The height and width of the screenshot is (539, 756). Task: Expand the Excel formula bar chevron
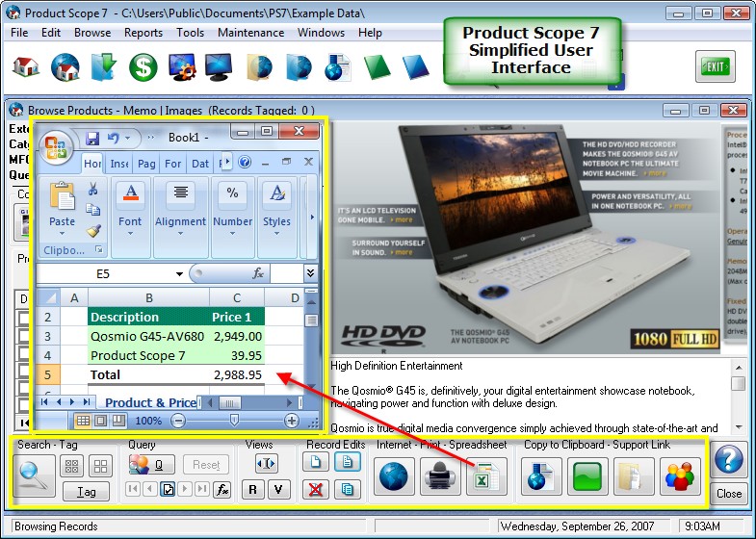(x=310, y=273)
